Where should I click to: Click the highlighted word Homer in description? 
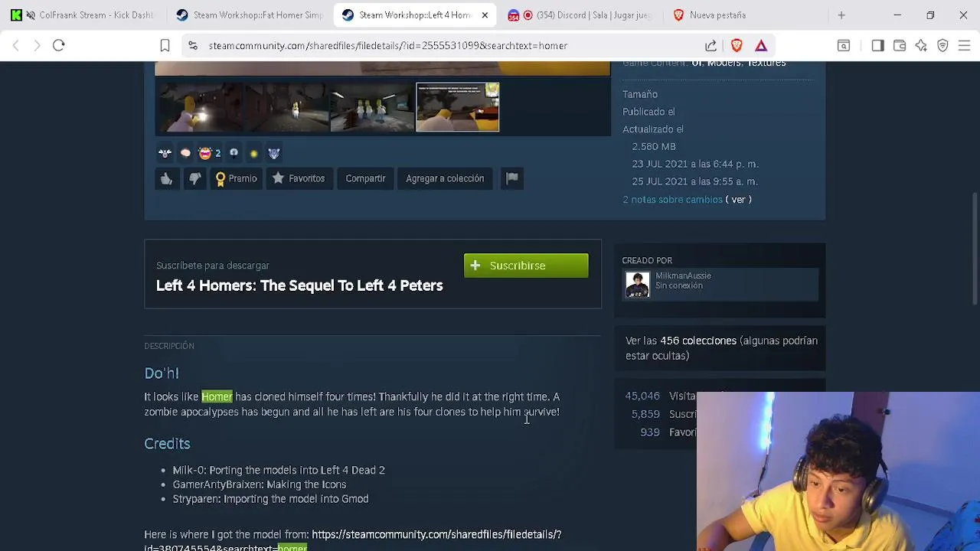point(217,396)
